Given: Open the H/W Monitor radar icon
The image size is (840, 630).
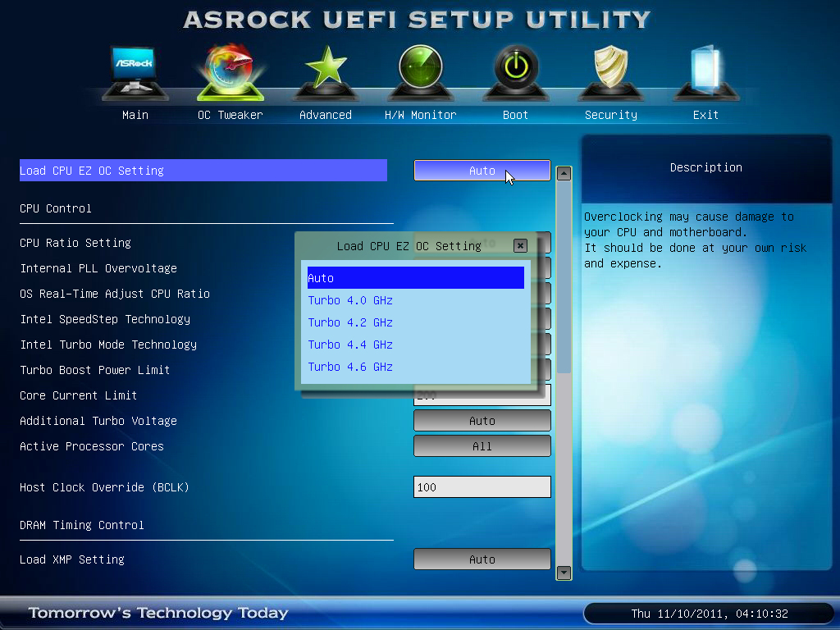Looking at the screenshot, I should click(421, 73).
